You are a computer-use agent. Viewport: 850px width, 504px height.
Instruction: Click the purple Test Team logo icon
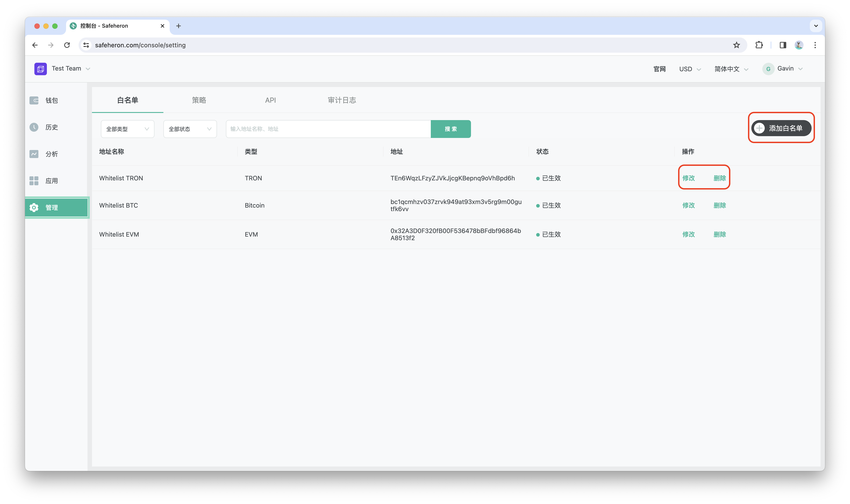[x=40, y=69]
